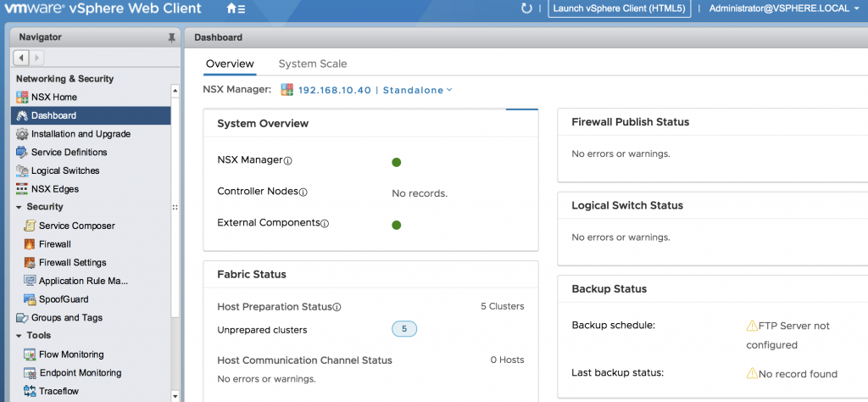The image size is (868, 402).
Task: Click the Navigator panel collapse handle
Action: (175, 208)
